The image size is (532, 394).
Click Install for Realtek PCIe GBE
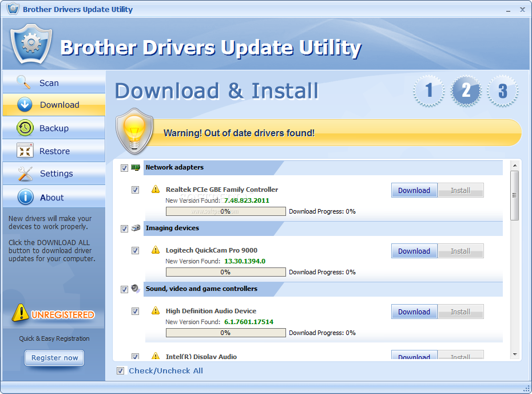point(460,190)
